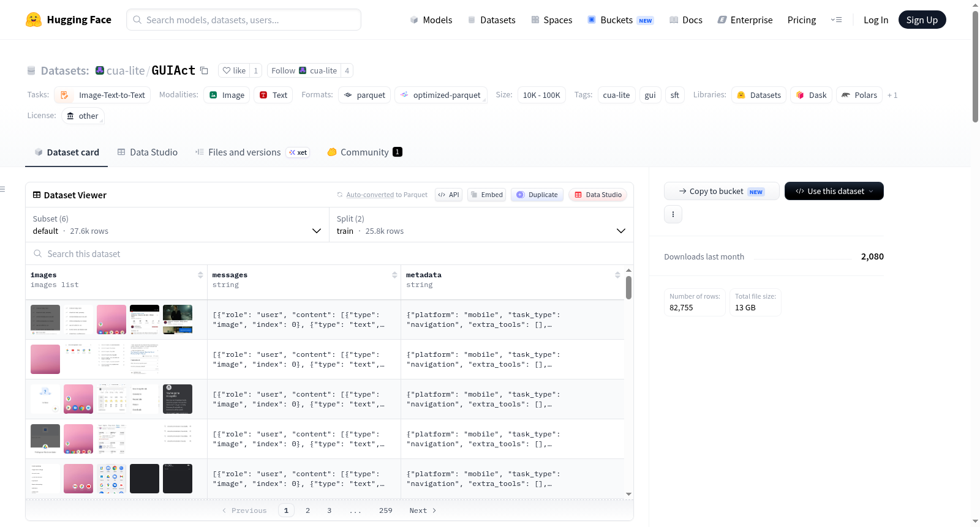Select the Image modality tag
This screenshot has width=980, height=527.
(x=227, y=95)
